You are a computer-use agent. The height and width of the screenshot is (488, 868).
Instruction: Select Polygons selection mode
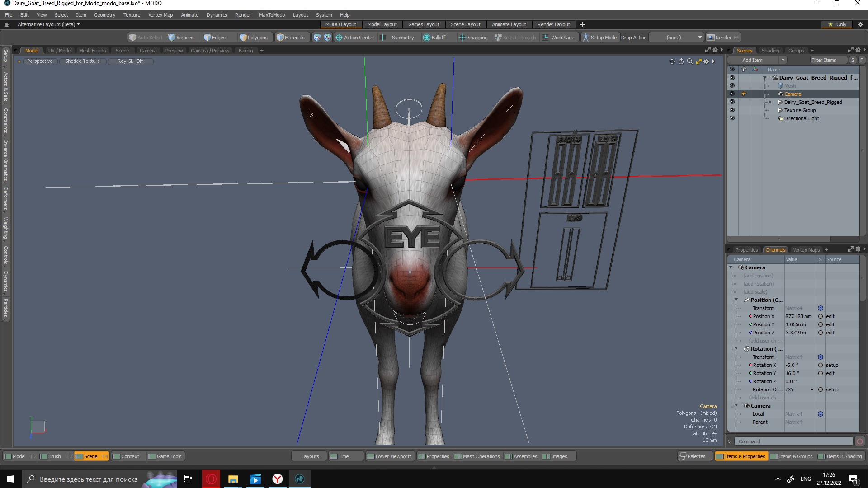pos(254,38)
